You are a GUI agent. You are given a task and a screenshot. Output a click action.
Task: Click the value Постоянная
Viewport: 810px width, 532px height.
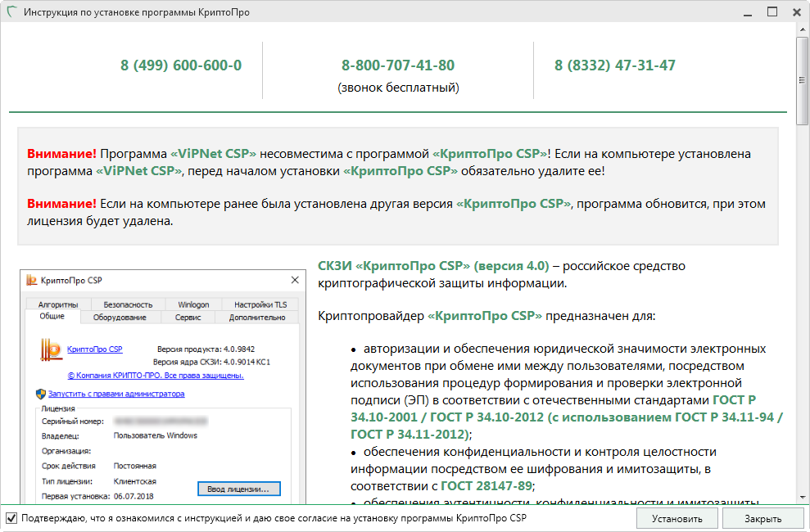tap(135, 466)
